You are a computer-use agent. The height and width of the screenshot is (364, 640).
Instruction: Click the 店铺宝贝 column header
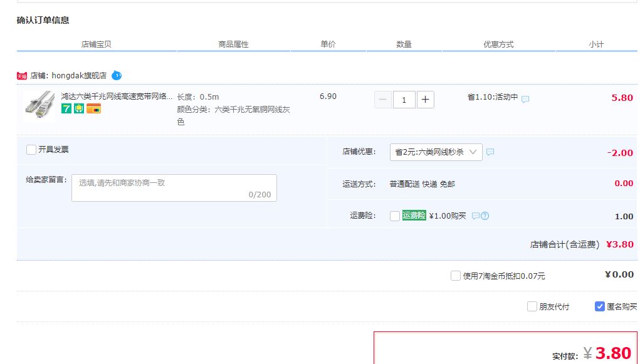[x=97, y=44]
